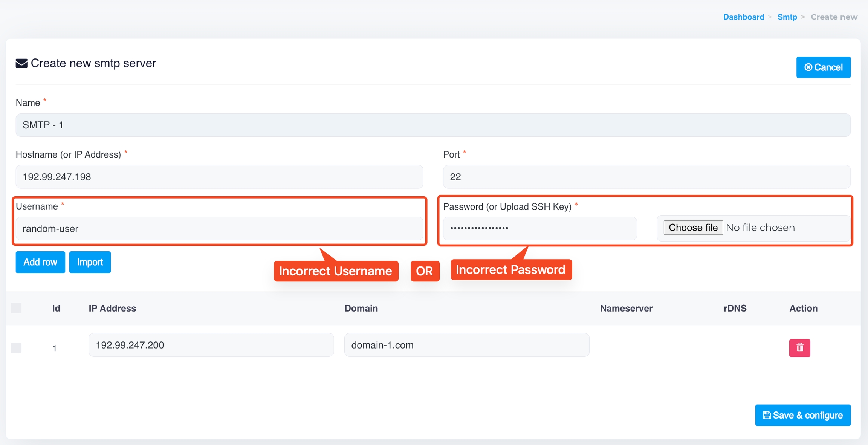Click Choose file for SSH key
Screen dimensions: 868x445
coord(693,228)
